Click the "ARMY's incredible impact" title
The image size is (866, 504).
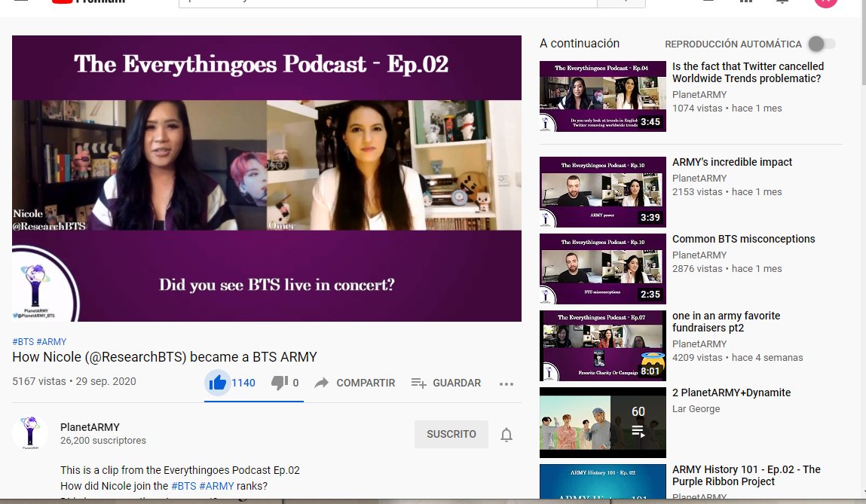pyautogui.click(x=732, y=162)
